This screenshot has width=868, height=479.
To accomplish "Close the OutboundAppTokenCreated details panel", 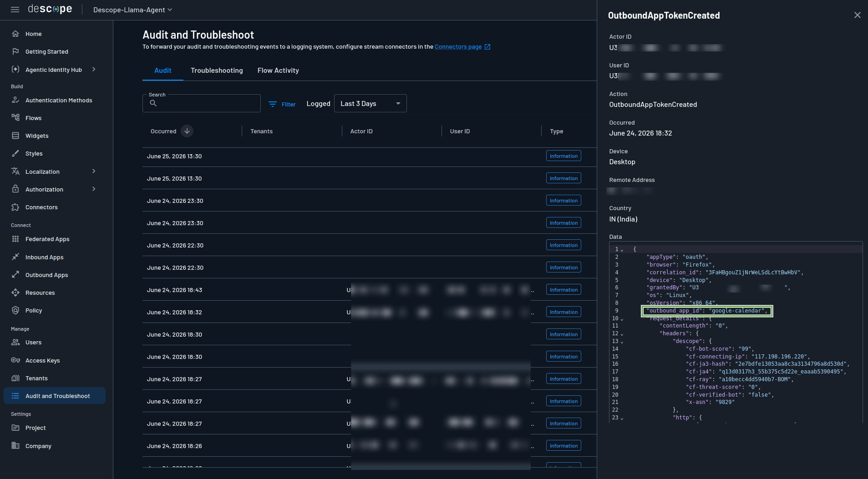I will [x=857, y=15].
